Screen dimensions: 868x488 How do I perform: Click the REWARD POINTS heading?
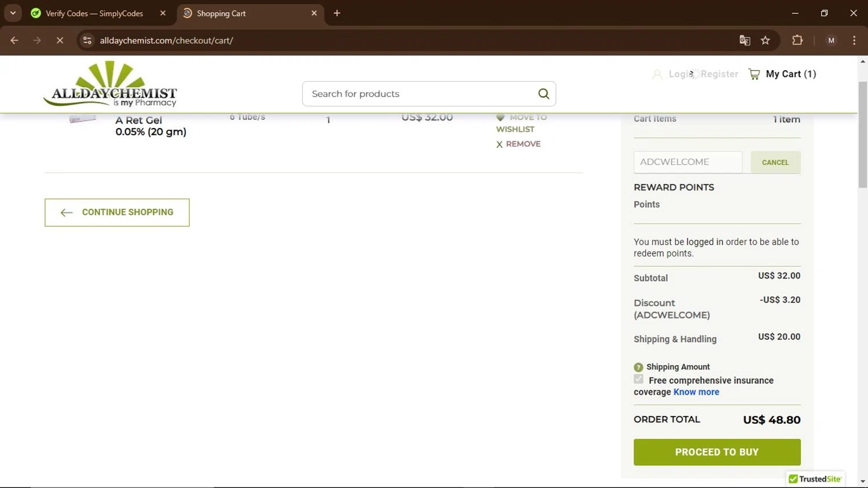[x=674, y=188]
